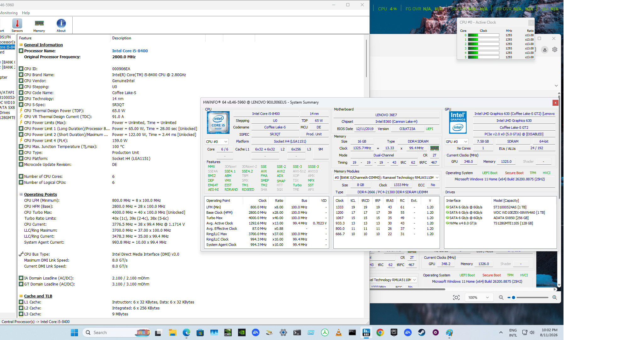Open Epic Games Launcher from the taskbar
The height and width of the screenshot is (340, 644).
point(394,332)
